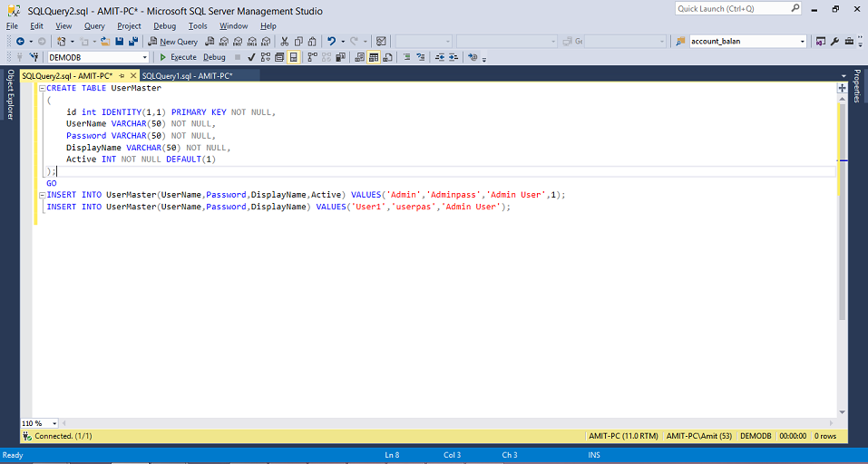Parse the query with the checkmark icon
This screenshot has width=868, height=464.
pyautogui.click(x=251, y=57)
